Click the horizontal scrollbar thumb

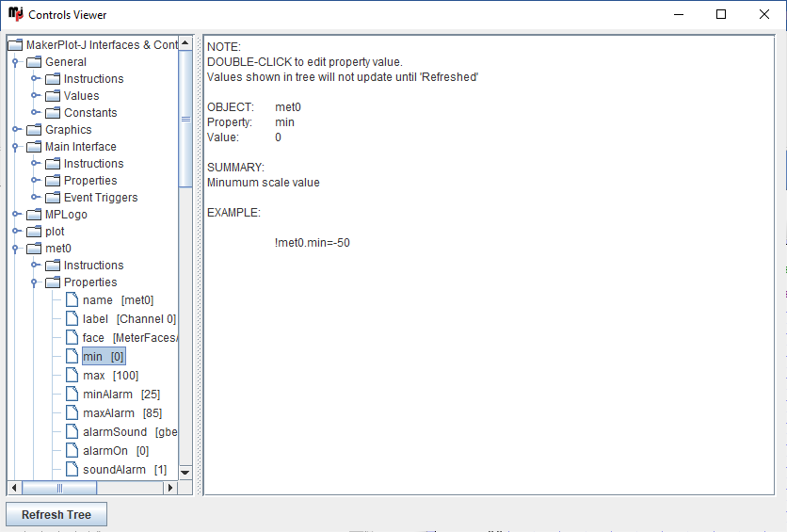59,488
